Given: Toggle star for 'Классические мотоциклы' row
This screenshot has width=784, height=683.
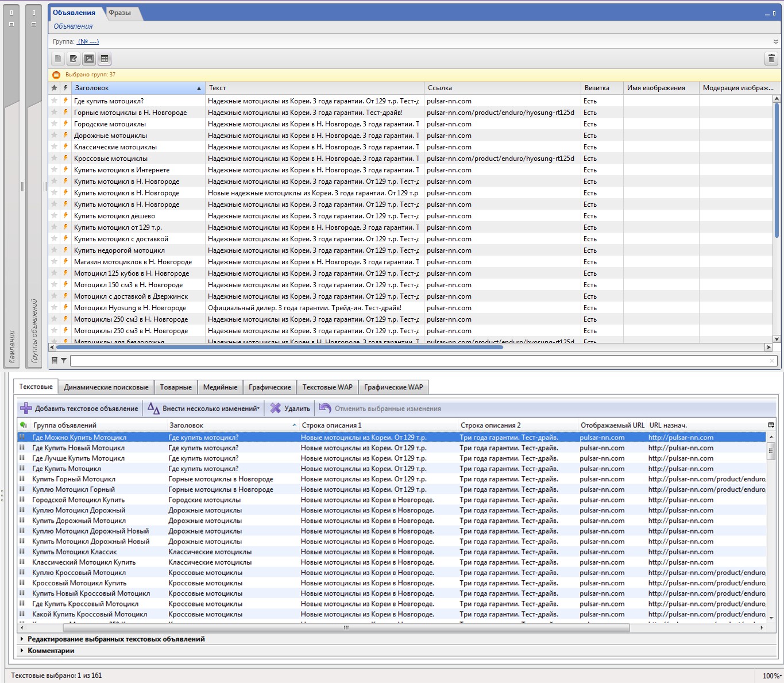Looking at the screenshot, I should [x=55, y=147].
